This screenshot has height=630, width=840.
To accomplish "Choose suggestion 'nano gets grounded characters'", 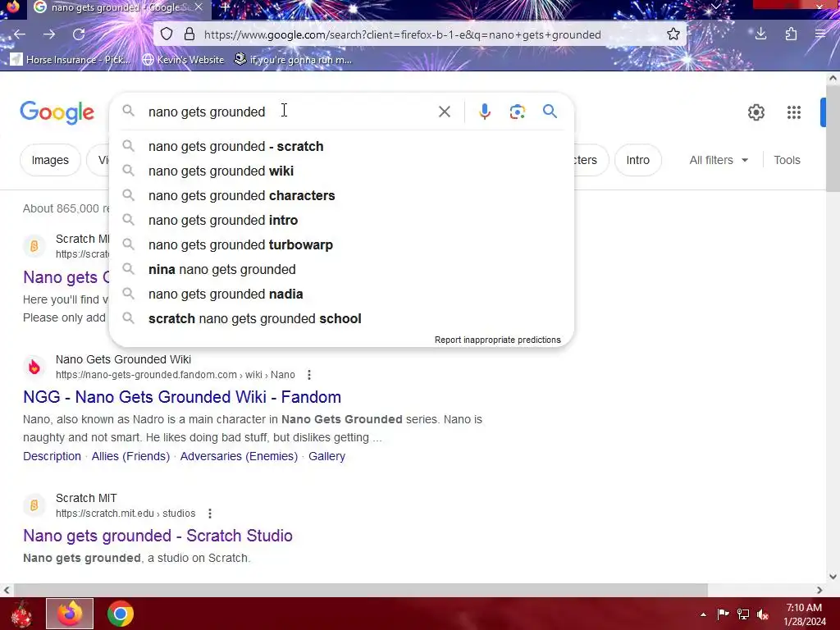I will tap(341, 195).
